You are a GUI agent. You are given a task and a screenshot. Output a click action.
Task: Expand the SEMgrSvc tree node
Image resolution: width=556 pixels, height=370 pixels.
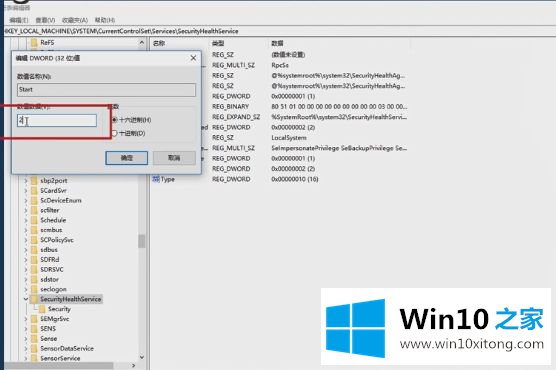(x=26, y=319)
